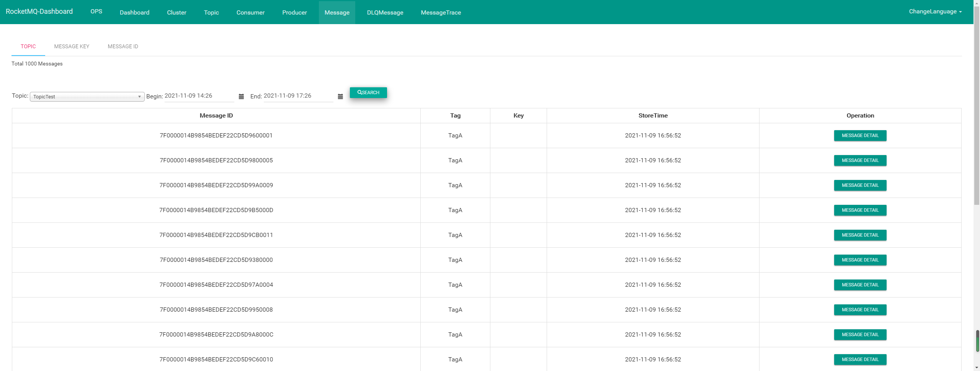Click the End time input field
The height and width of the screenshot is (371, 980).
(x=298, y=96)
